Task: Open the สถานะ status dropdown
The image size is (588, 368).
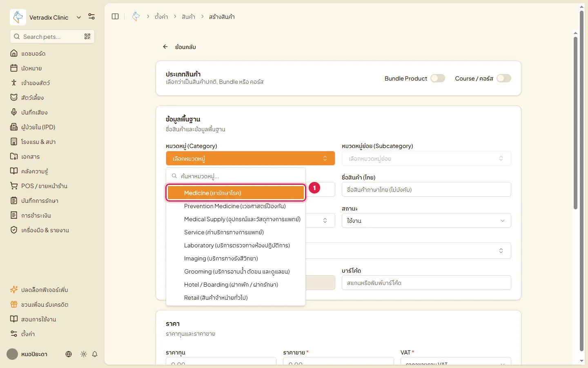Action: click(x=426, y=220)
